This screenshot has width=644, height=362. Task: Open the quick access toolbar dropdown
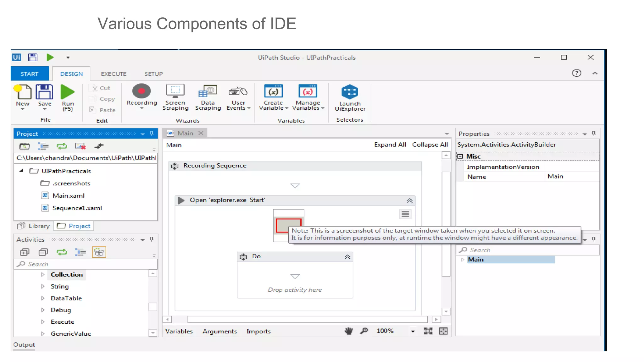[68, 57]
